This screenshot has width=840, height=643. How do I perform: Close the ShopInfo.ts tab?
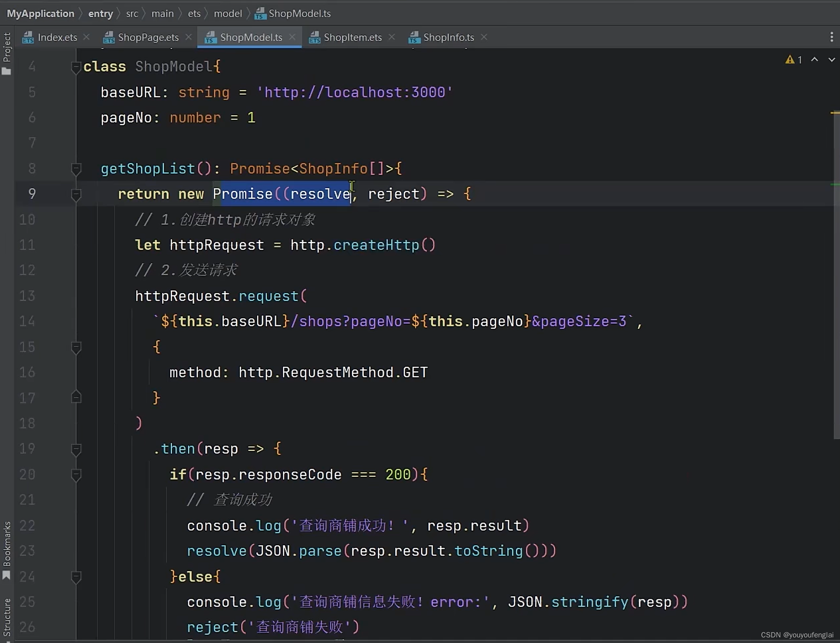(484, 37)
